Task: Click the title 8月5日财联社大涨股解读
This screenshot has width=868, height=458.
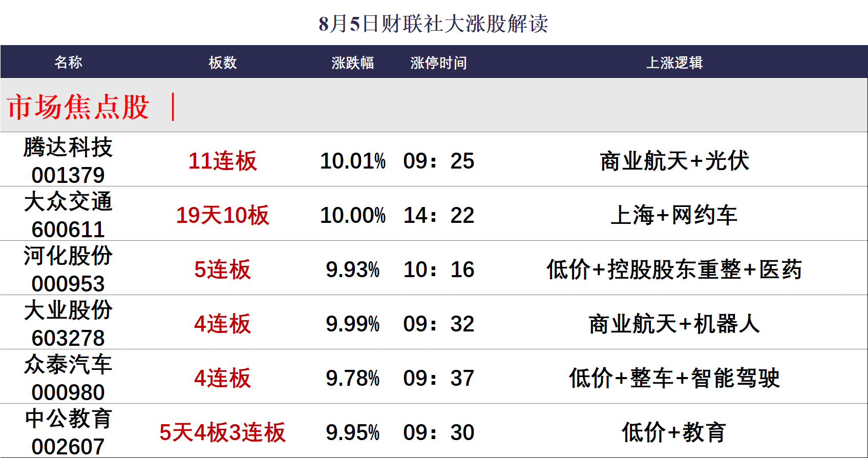Action: pos(433,24)
